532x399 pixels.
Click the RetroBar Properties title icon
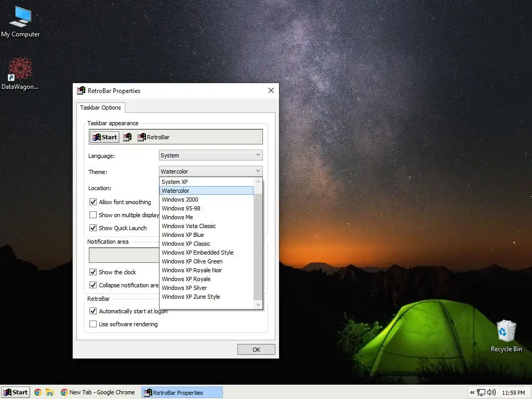point(81,90)
